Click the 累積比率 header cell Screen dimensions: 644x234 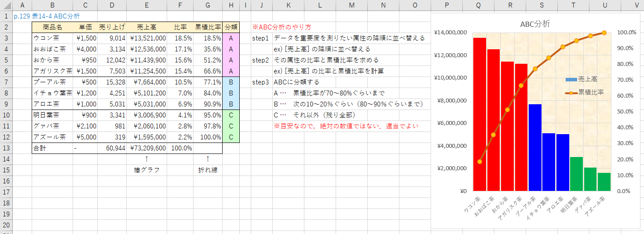[208, 27]
